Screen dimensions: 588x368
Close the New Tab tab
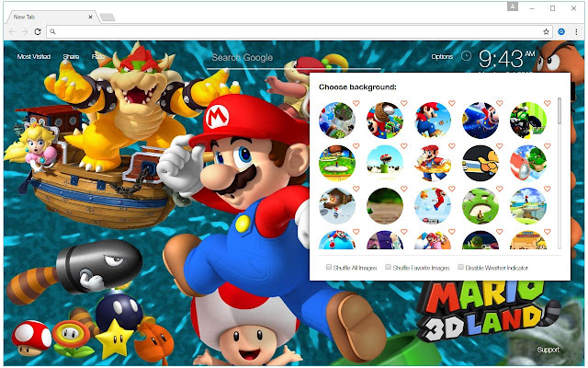click(90, 17)
